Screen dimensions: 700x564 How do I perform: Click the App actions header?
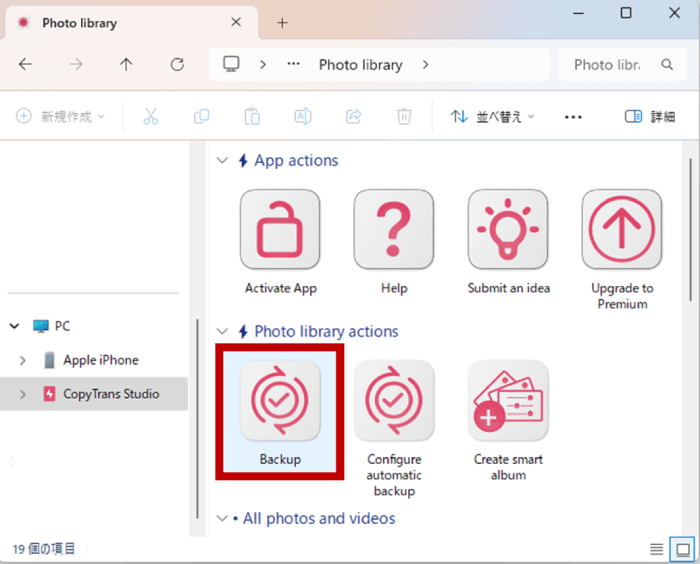pyautogui.click(x=296, y=160)
